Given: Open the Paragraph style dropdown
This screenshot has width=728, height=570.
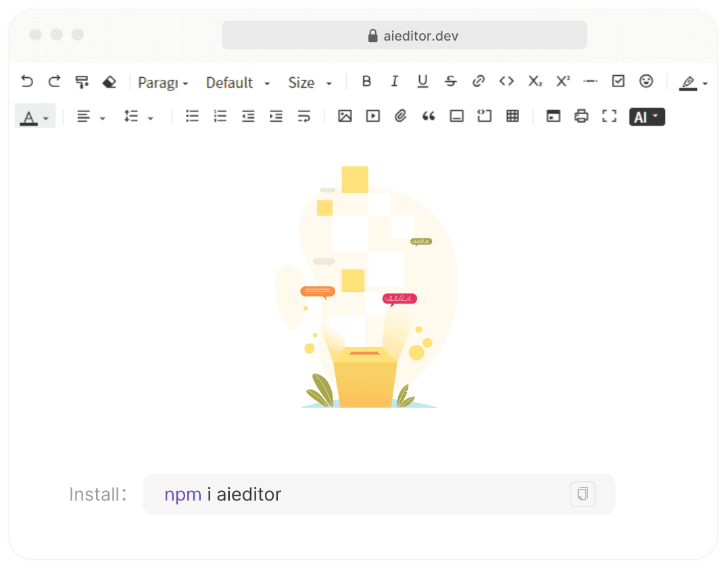Looking at the screenshot, I should [x=163, y=82].
